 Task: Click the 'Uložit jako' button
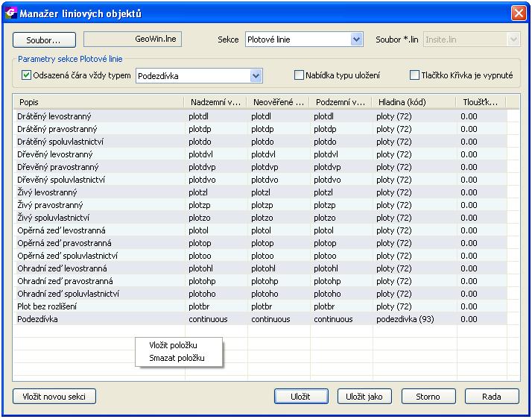pos(364,397)
